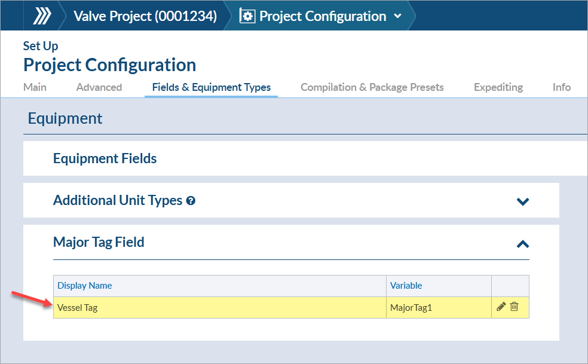
Task: Switch to the Advanced tab
Action: 99,87
